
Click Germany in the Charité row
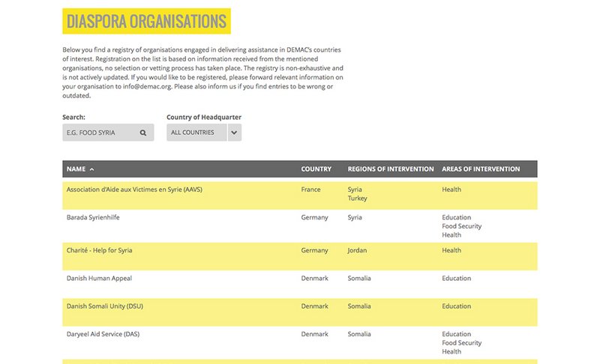pyautogui.click(x=314, y=250)
